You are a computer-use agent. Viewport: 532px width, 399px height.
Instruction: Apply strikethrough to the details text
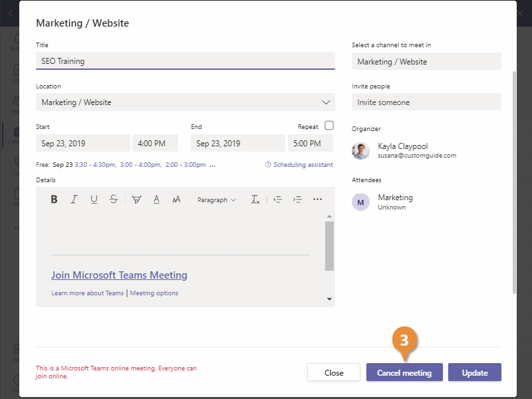[114, 199]
